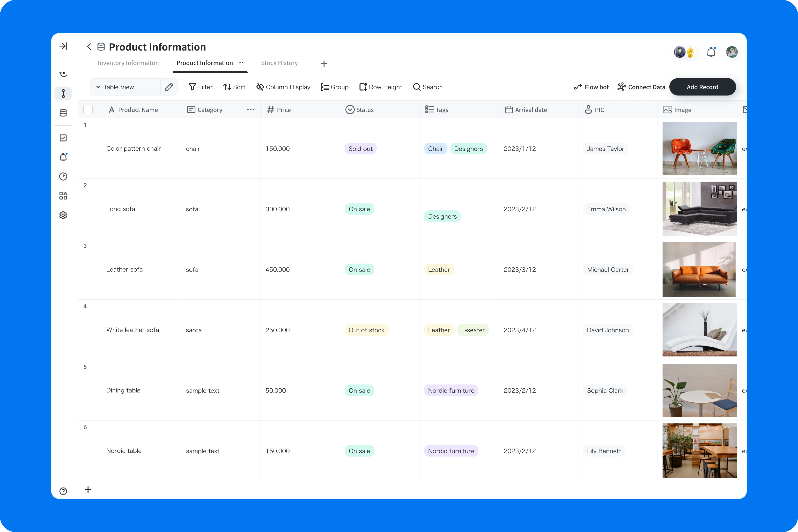Click the notification bell in header

pos(711,52)
